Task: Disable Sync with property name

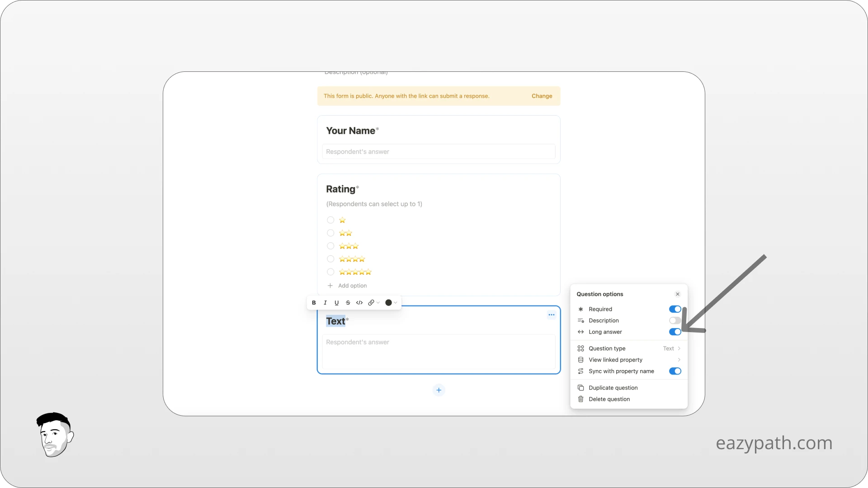Action: click(x=675, y=371)
